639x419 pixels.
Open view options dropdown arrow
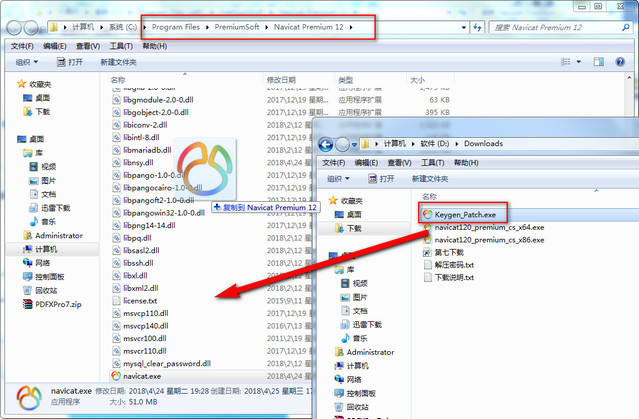578,62
